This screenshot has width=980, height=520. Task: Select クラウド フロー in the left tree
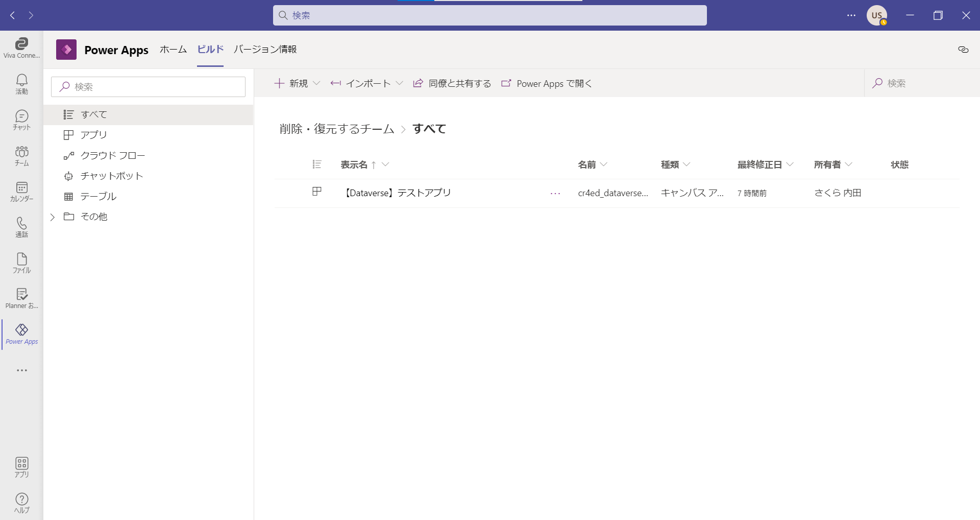112,155
